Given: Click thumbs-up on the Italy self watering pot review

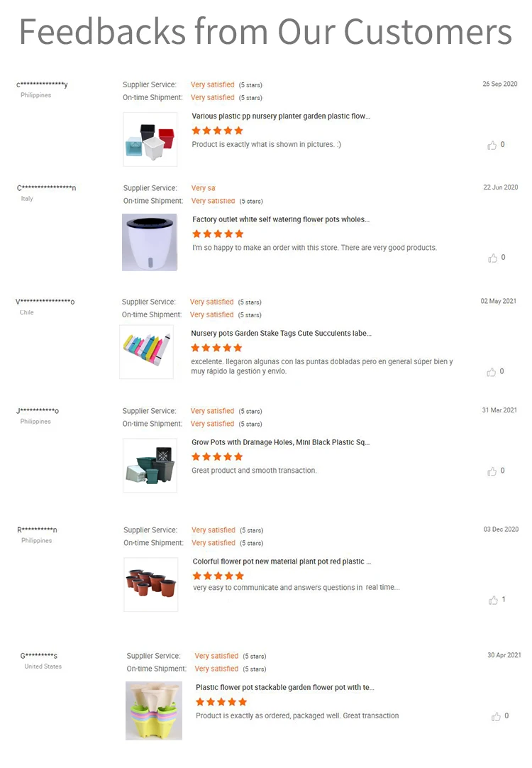Looking at the screenshot, I should pos(492,258).
